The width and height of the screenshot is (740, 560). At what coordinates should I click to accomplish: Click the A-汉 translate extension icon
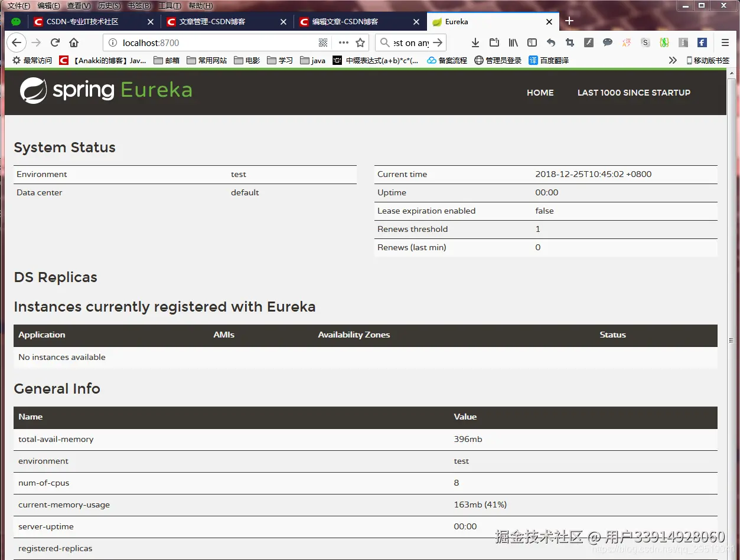pos(627,42)
